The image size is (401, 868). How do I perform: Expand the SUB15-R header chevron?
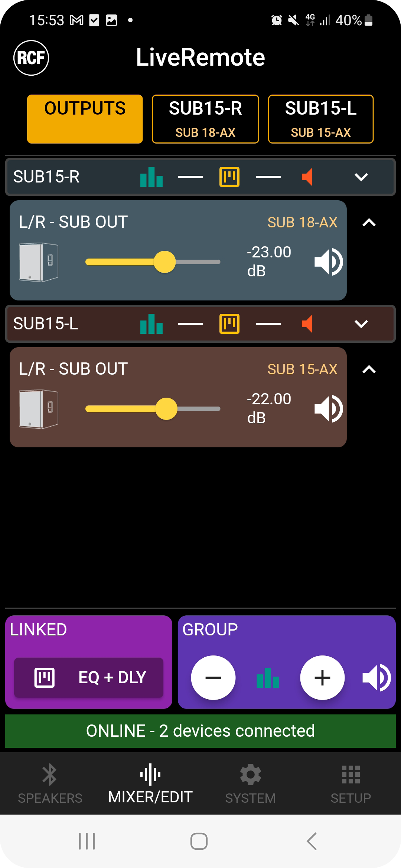(x=361, y=177)
